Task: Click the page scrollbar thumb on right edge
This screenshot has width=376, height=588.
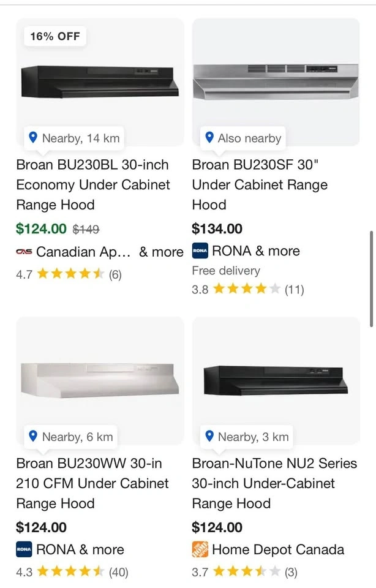Action: [x=372, y=279]
